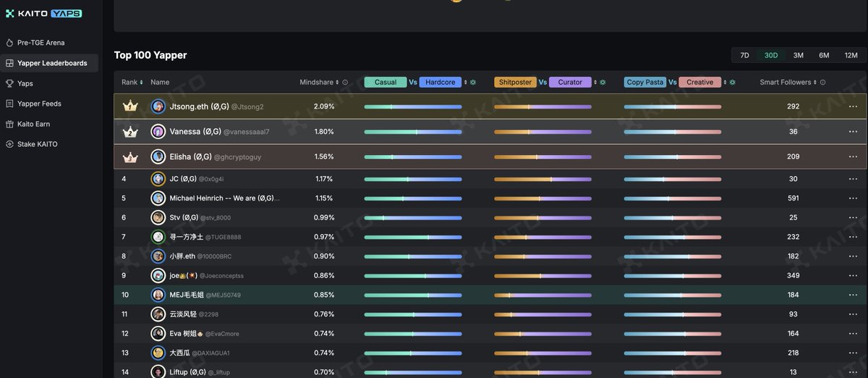Click gear icon next to Curator
Screen dimensions: 868x378
(603, 83)
